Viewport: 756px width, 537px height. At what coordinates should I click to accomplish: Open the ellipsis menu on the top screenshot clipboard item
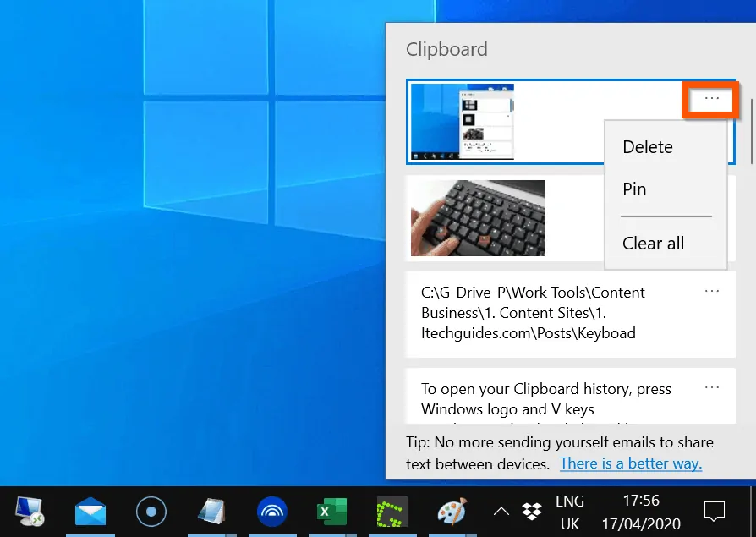click(x=710, y=99)
